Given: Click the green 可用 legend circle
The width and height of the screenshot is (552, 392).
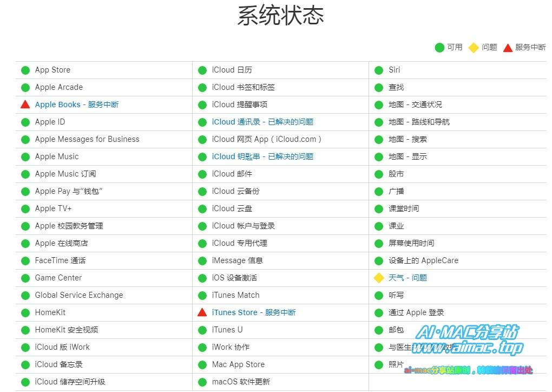Looking at the screenshot, I should (439, 47).
